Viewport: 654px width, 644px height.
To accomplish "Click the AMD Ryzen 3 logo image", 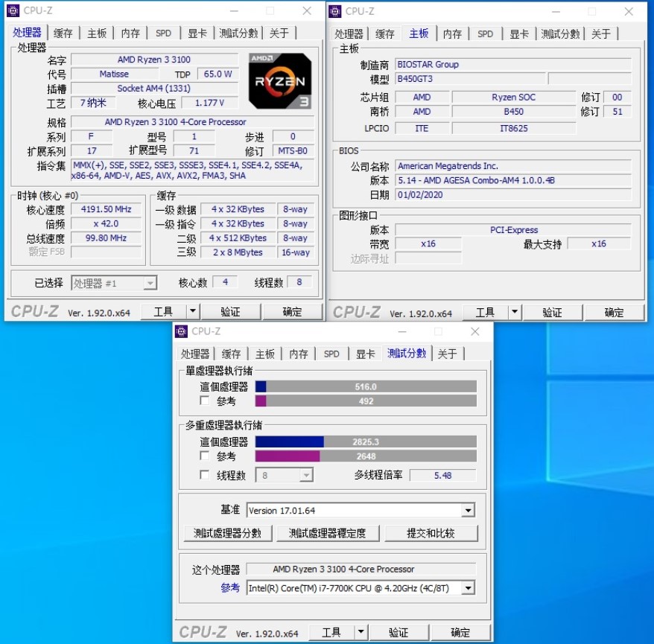I will (x=280, y=81).
